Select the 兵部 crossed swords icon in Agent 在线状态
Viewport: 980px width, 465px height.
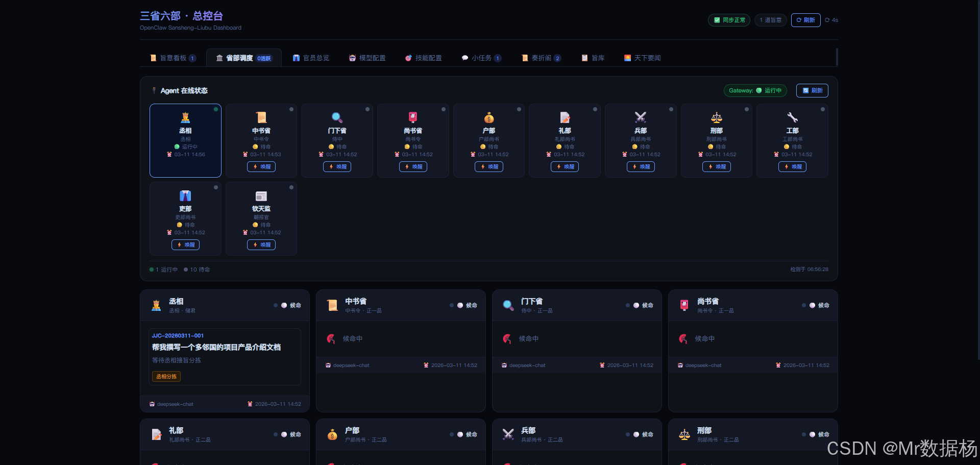641,118
